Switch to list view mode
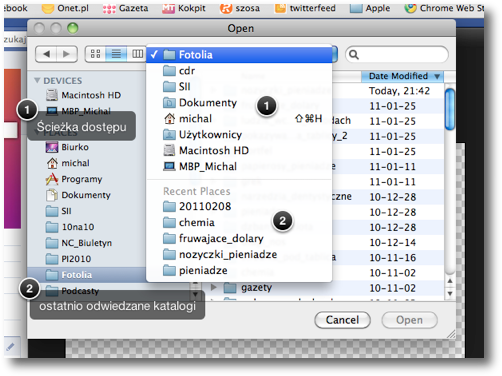502x376 pixels. pos(116,54)
